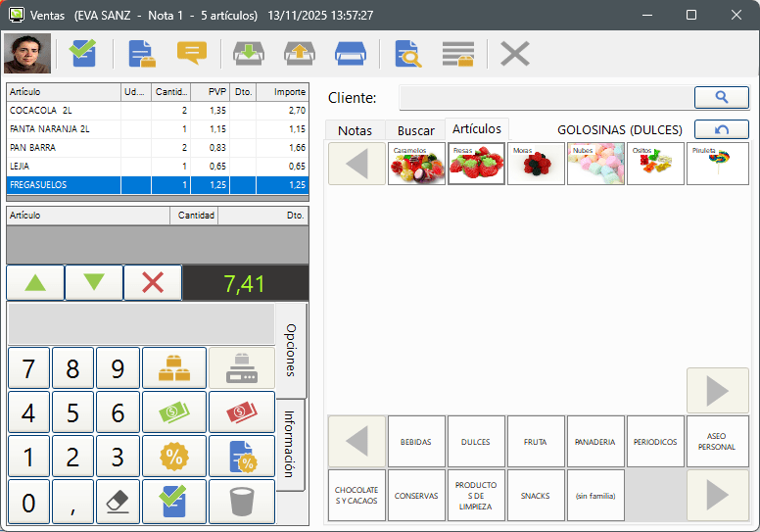The width and height of the screenshot is (760, 532).
Task: Click the orange speech bubble comment icon
Action: 192,53
